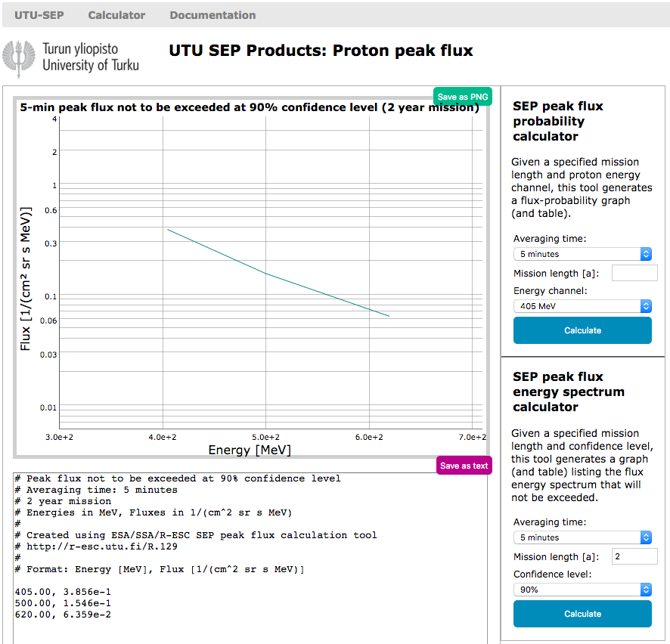Go to the Documentation page
Viewport: 670px width, 644px height.
[212, 15]
